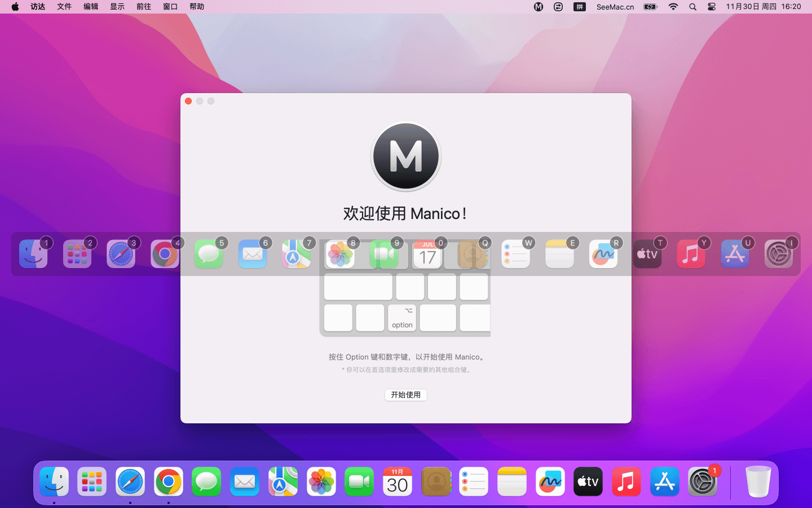
Task: Open Calendar showing 30 in the Dock
Action: point(398,481)
